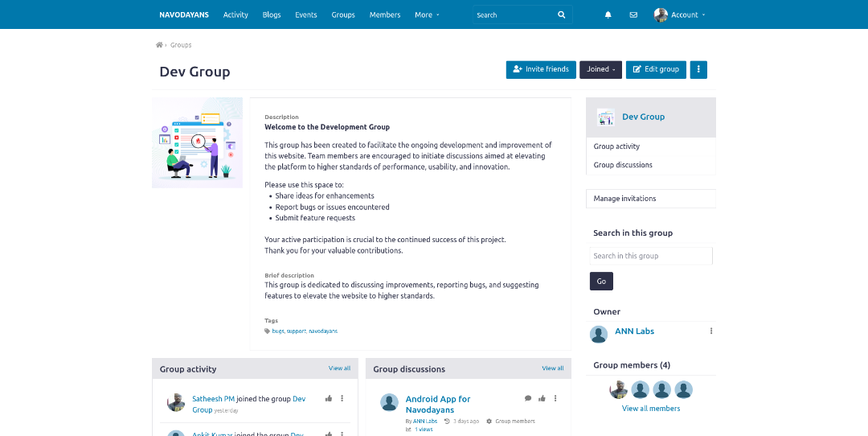
Task: Go to Events in navigation bar
Action: click(305, 14)
